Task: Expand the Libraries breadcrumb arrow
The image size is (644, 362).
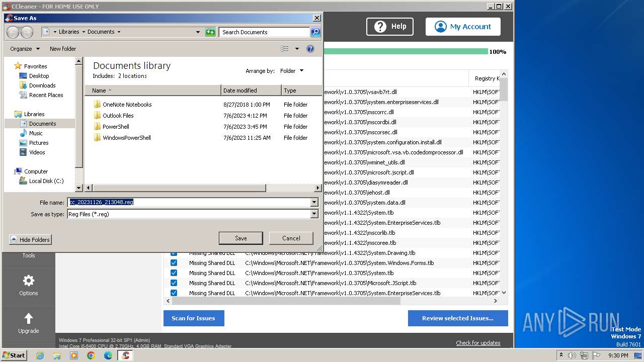Action: (84, 32)
